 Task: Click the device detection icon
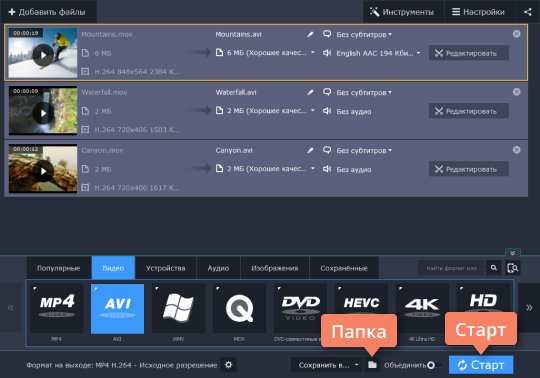(x=512, y=268)
